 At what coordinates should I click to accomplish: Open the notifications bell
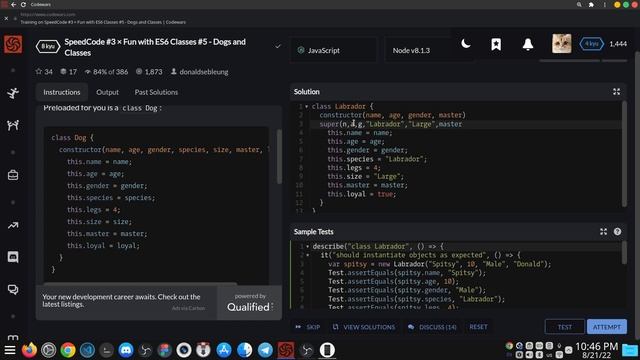528,44
